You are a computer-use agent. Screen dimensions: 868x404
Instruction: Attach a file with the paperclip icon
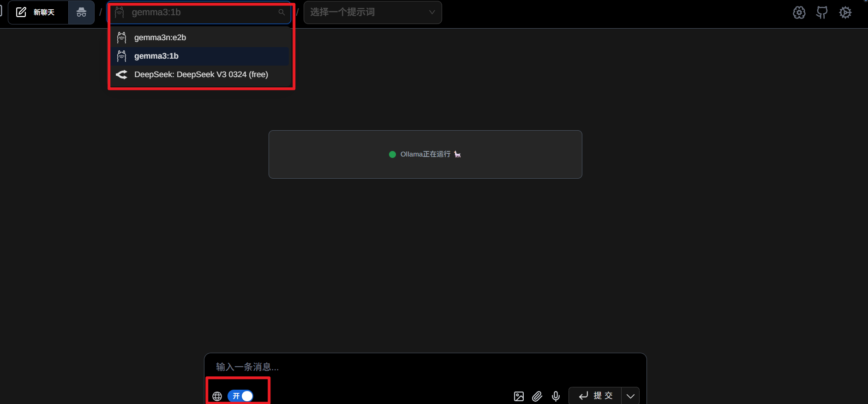[537, 396]
